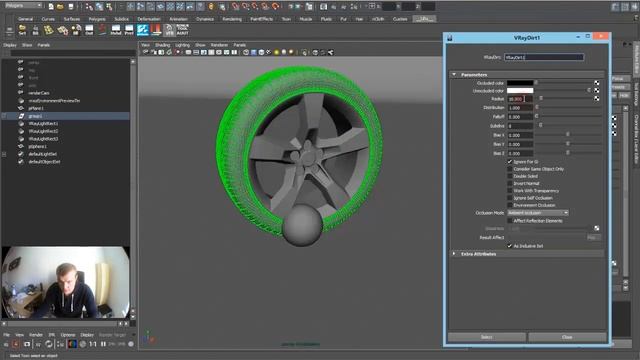Enable Ignore Self Occlusion checkbox

[x=510, y=198]
